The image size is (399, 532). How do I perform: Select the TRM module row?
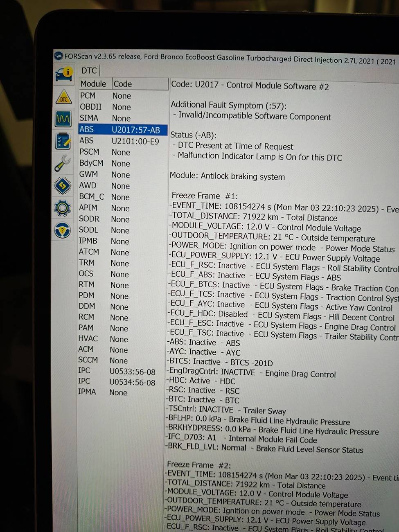click(x=122, y=263)
